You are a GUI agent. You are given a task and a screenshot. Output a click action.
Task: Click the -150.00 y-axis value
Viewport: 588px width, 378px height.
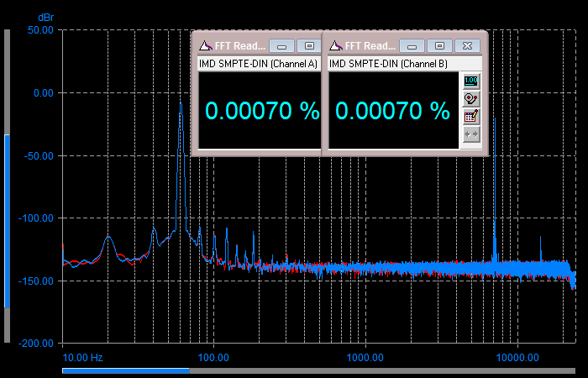coord(36,281)
